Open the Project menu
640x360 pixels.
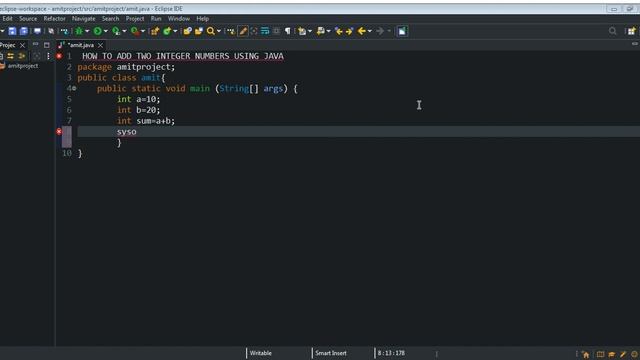(135, 19)
